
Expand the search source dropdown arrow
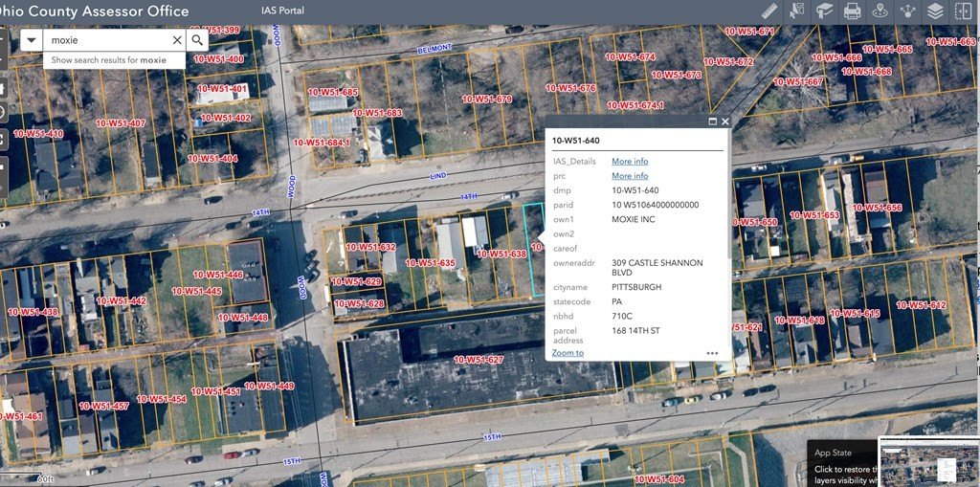(32, 40)
